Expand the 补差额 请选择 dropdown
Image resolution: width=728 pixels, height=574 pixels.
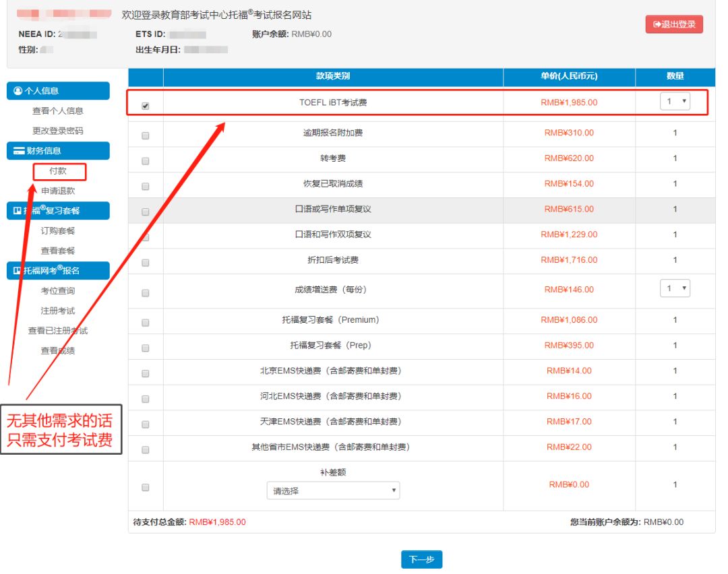(333, 491)
